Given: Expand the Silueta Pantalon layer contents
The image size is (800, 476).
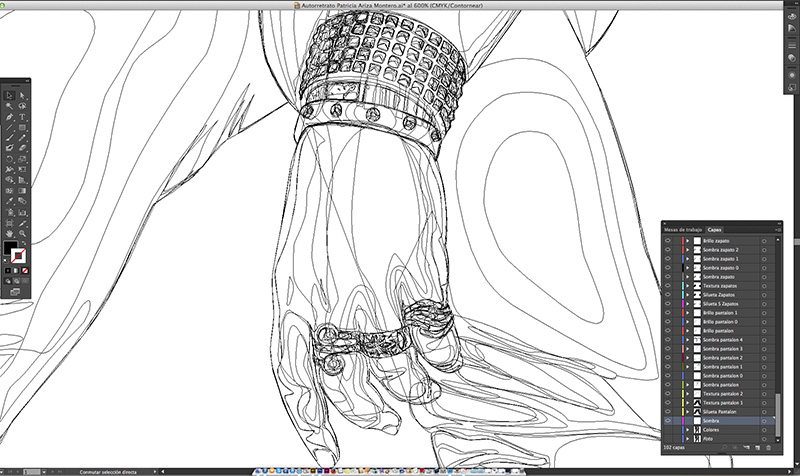Looking at the screenshot, I should click(x=688, y=411).
